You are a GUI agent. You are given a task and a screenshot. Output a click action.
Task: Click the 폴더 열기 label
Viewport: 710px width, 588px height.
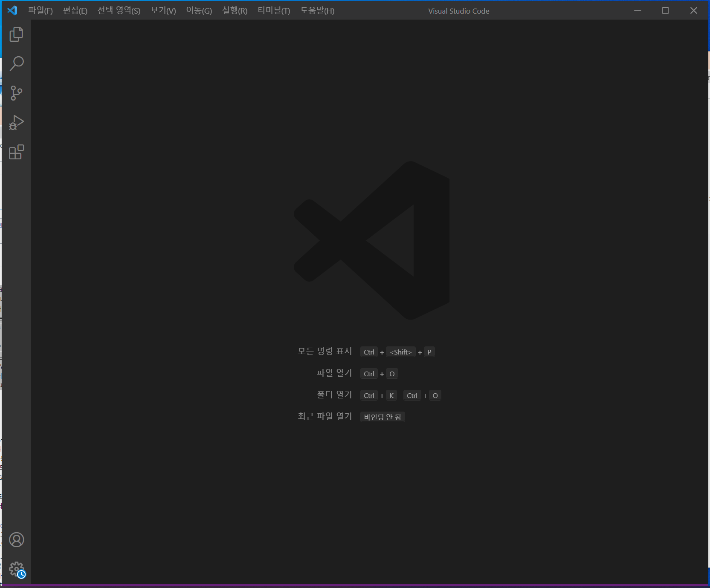click(334, 395)
